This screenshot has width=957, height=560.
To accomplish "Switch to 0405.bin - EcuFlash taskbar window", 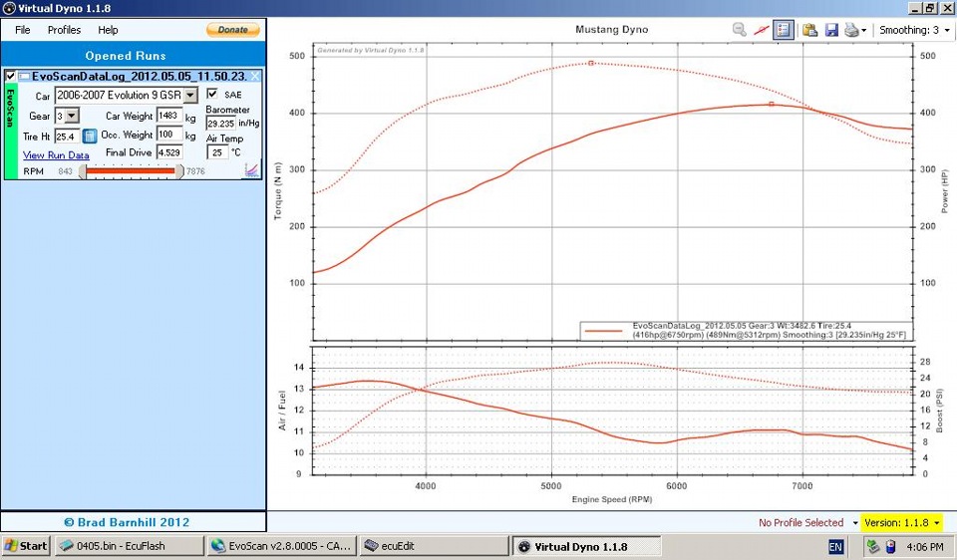I will tap(129, 546).
